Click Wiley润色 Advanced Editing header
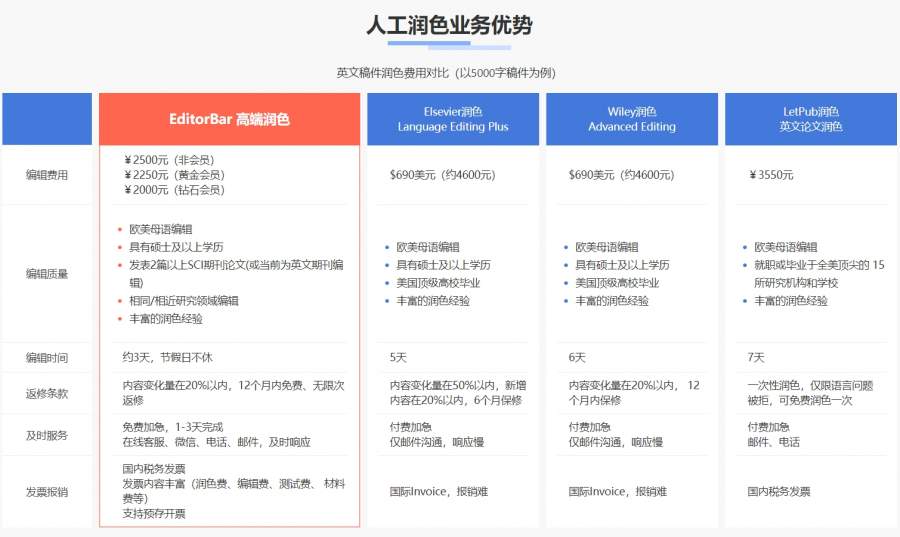Viewport: 900px width, 537px height. (632, 119)
